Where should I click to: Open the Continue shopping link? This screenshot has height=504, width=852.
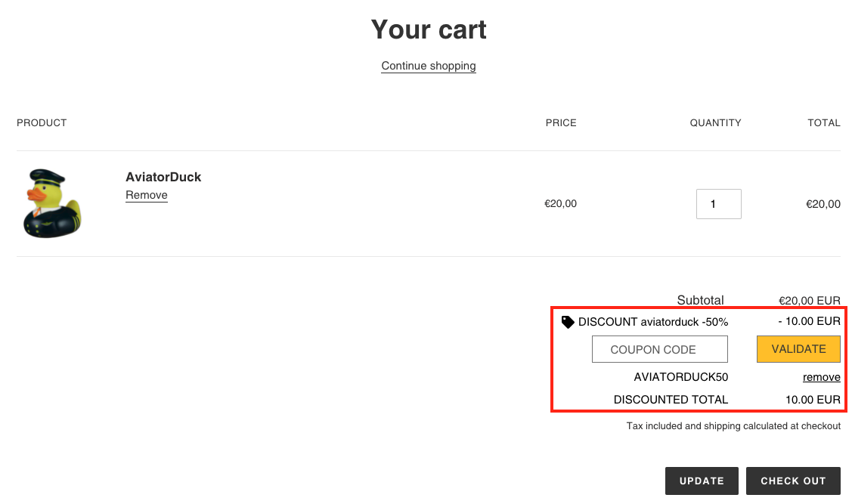coord(429,66)
